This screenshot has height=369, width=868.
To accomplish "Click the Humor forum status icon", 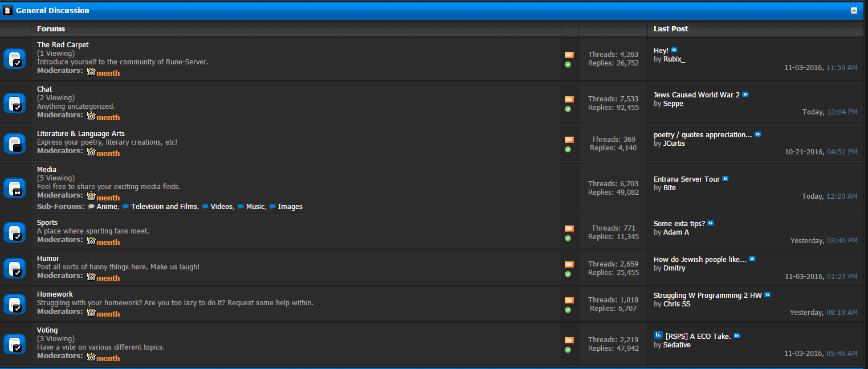I will point(15,268).
